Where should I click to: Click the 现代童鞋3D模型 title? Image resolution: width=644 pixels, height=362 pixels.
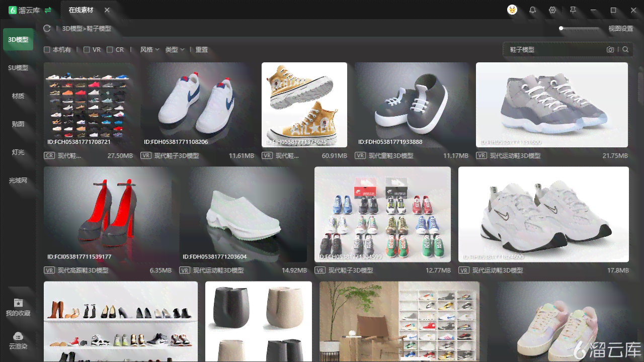pyautogui.click(x=391, y=156)
